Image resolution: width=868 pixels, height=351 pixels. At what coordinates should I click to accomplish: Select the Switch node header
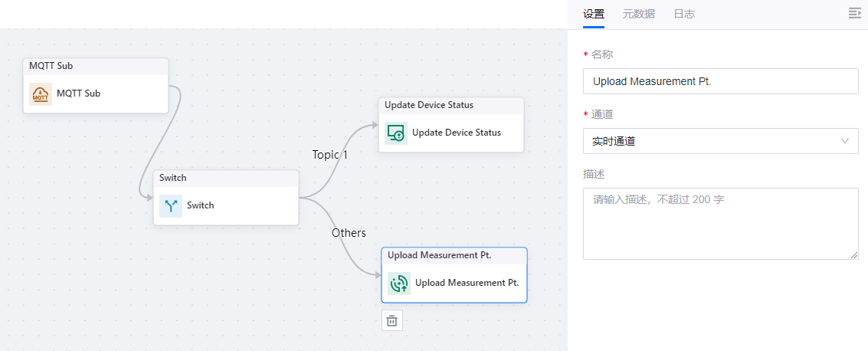(226, 178)
